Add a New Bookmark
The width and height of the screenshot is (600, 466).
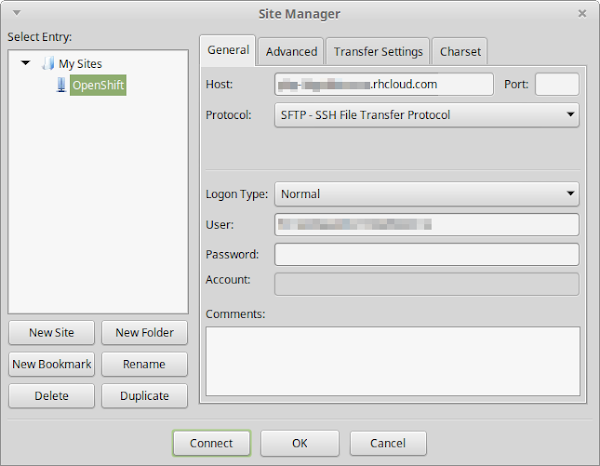coord(52,364)
